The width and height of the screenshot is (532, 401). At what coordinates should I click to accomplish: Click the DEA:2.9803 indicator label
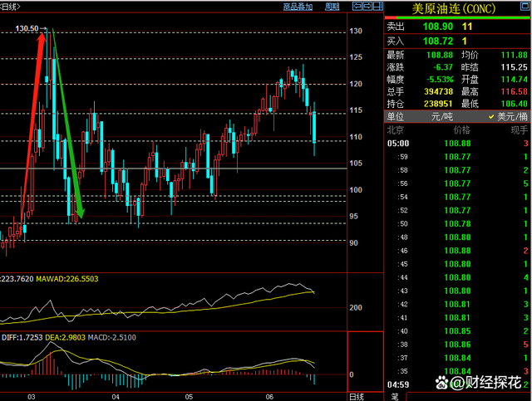pos(65,338)
